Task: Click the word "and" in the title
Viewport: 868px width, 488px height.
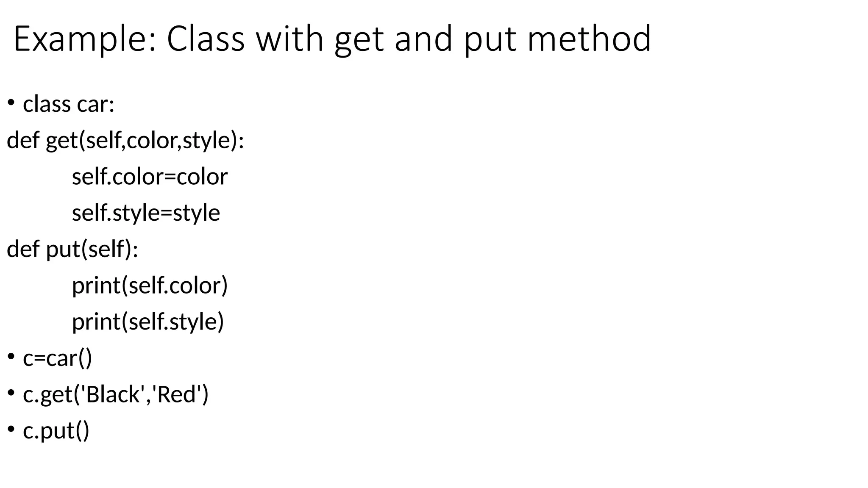Action: click(x=423, y=39)
